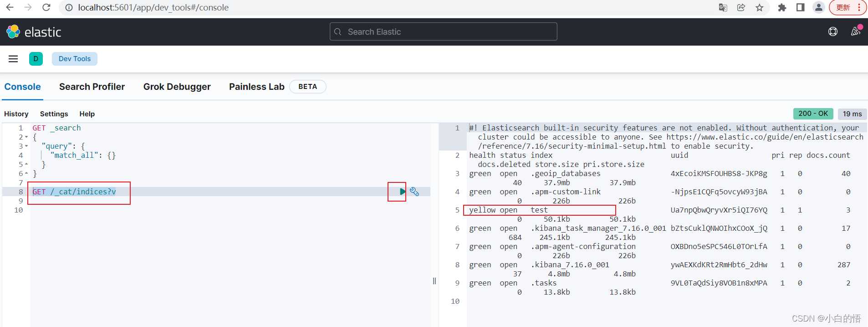
Task: Click the .kibana_task_manager_7.16.0_001 index name
Action: tap(598, 228)
